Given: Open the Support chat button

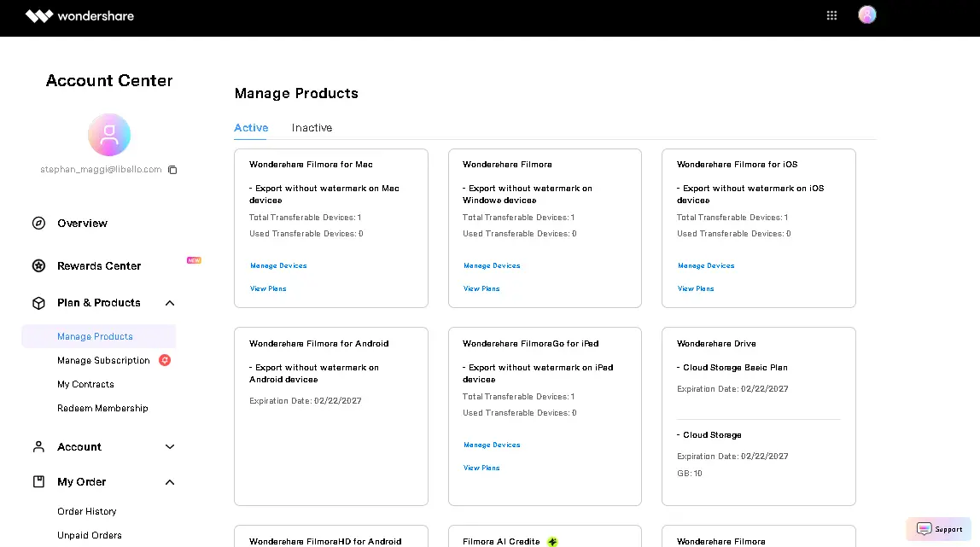Looking at the screenshot, I should [939, 529].
